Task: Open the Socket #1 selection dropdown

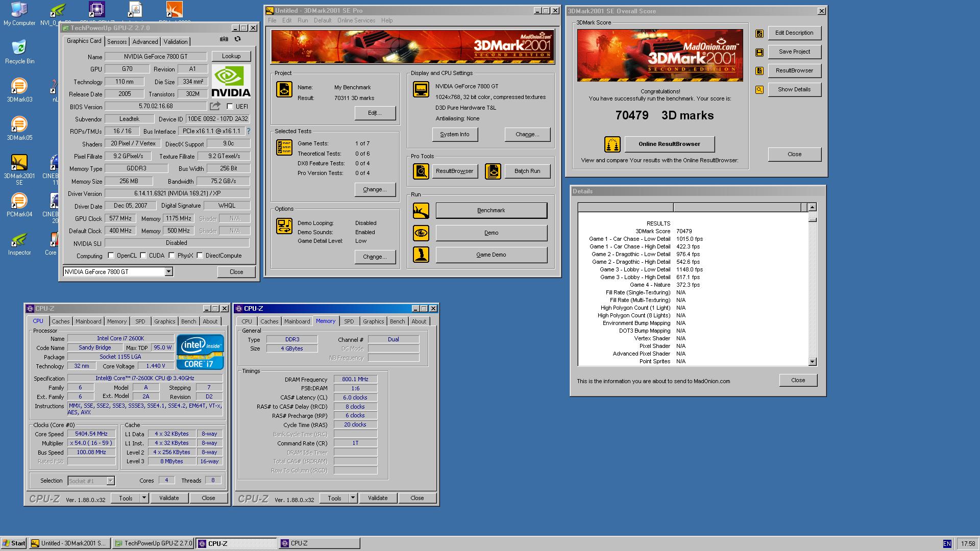Action: [x=91, y=481]
